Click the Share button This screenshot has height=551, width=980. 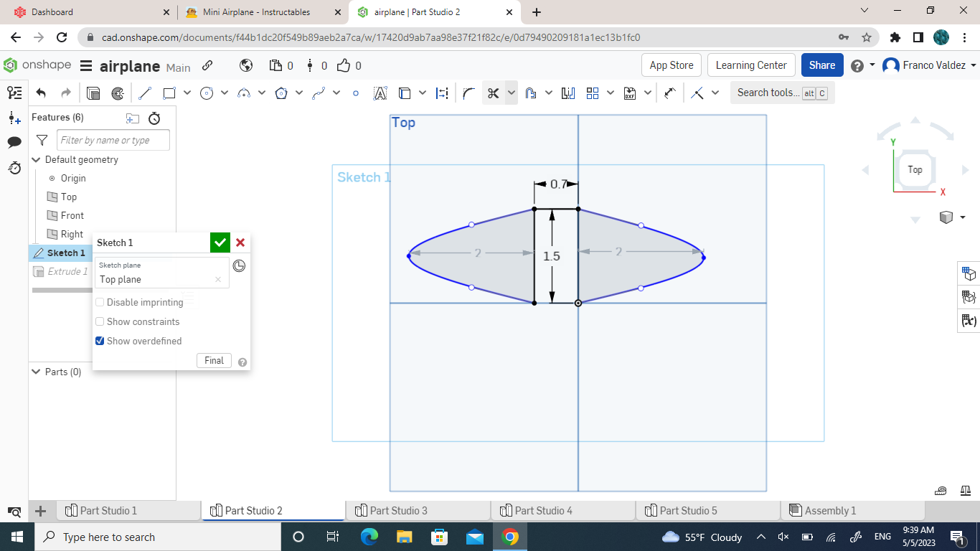tap(822, 65)
